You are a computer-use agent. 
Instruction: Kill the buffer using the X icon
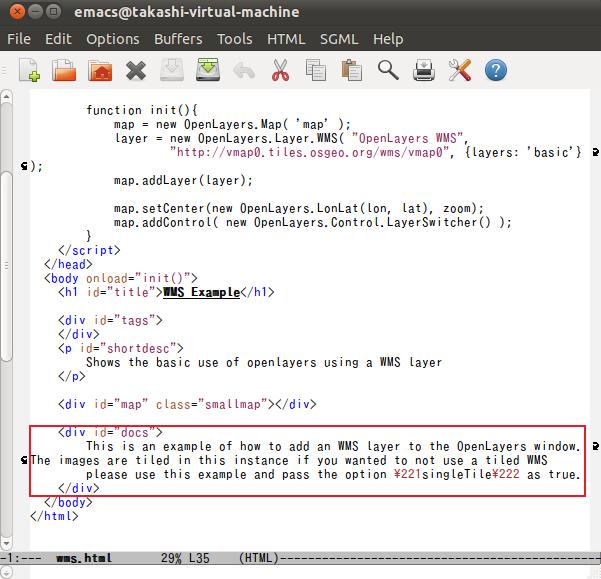point(136,71)
